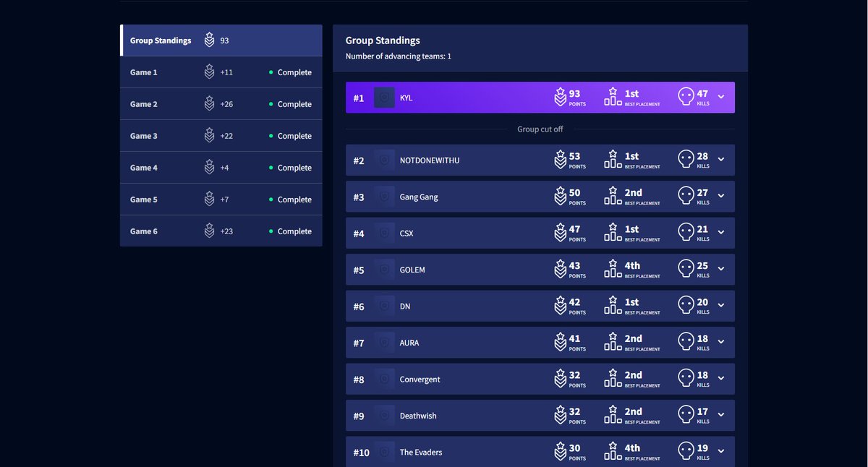This screenshot has height=467, width=868.
Task: Open the Group Standings tab
Action: coord(221,40)
